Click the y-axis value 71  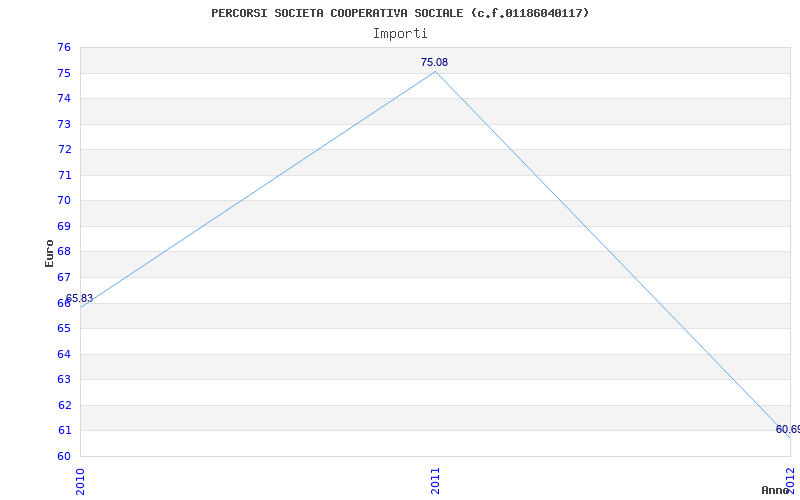pos(64,175)
